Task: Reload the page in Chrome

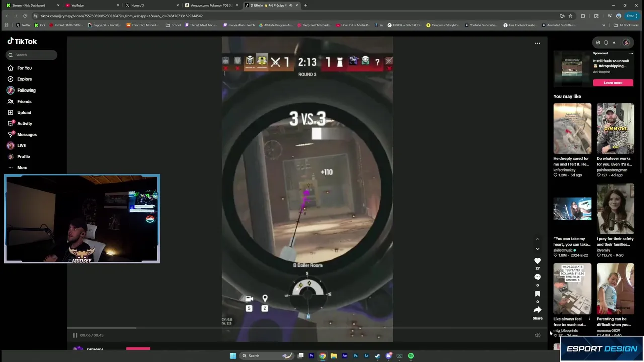Action: [x=25, y=16]
